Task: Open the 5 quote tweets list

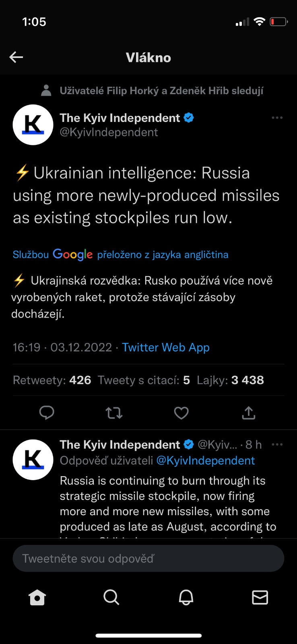Action: [x=144, y=380]
